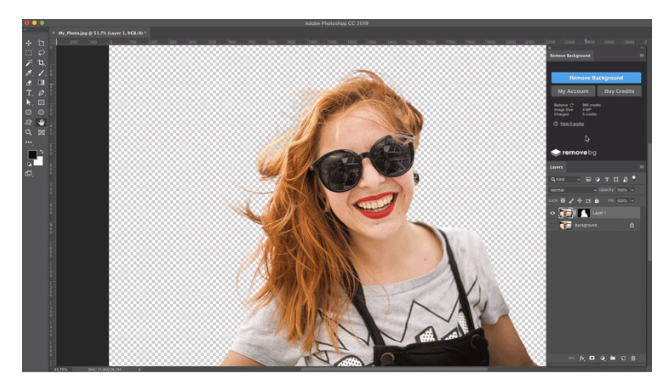This screenshot has height=390, width=670.
Task: Select the My_Photo.jpg document tab
Action: [101, 33]
